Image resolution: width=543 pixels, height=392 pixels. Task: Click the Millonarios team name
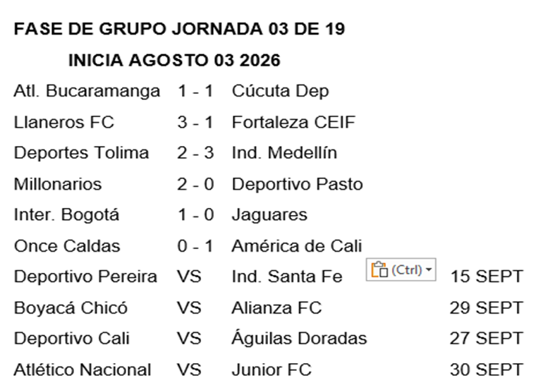click(58, 184)
